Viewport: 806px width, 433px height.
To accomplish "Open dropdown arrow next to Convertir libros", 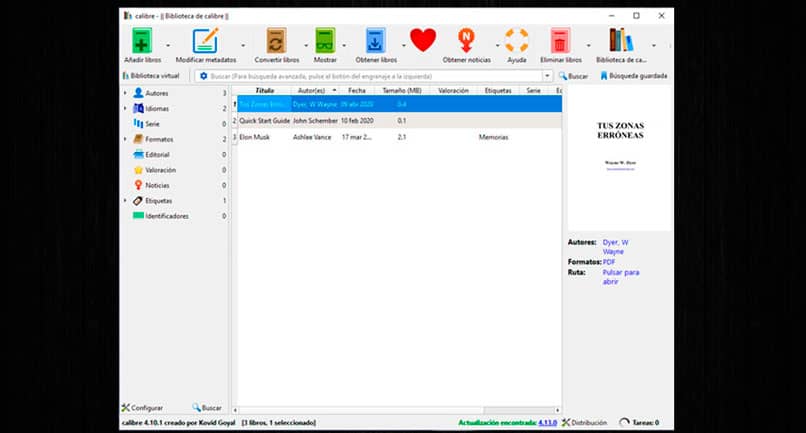I will click(x=305, y=46).
